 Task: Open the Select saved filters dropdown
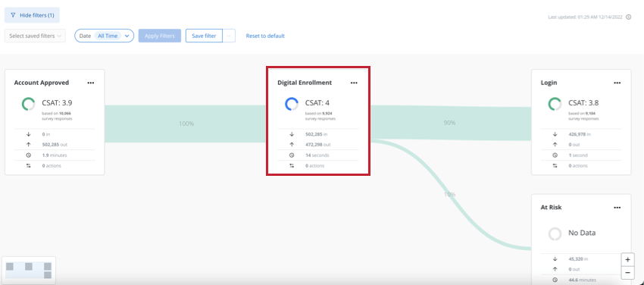[x=35, y=36]
